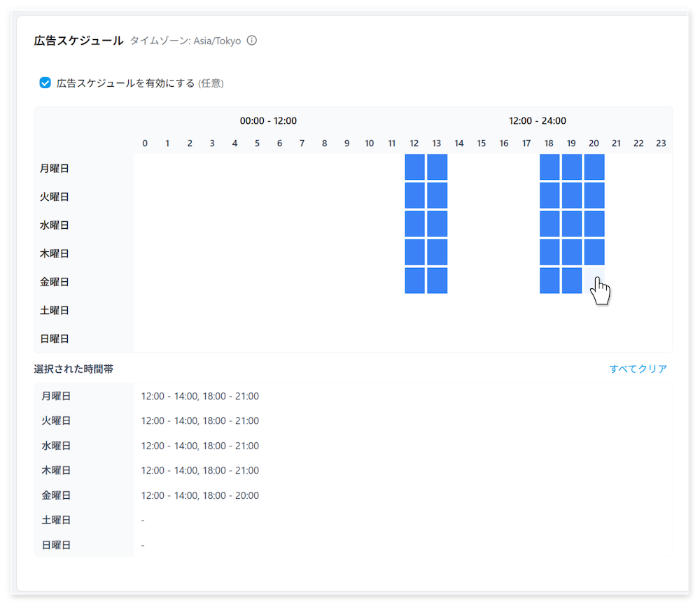This screenshot has width=700, height=608.
Task: Toggle 月曜日 18 o'clock cell
Action: [x=549, y=167]
